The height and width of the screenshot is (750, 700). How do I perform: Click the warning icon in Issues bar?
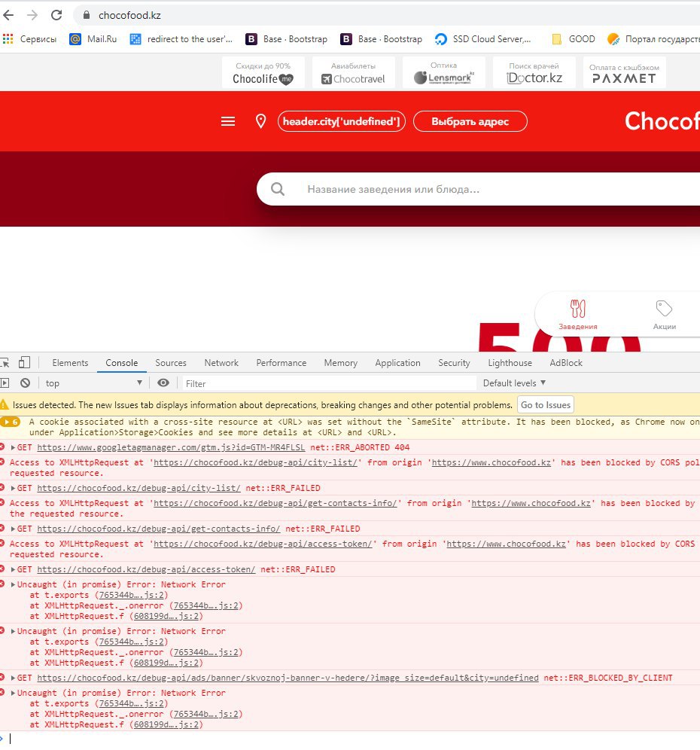coord(5,405)
